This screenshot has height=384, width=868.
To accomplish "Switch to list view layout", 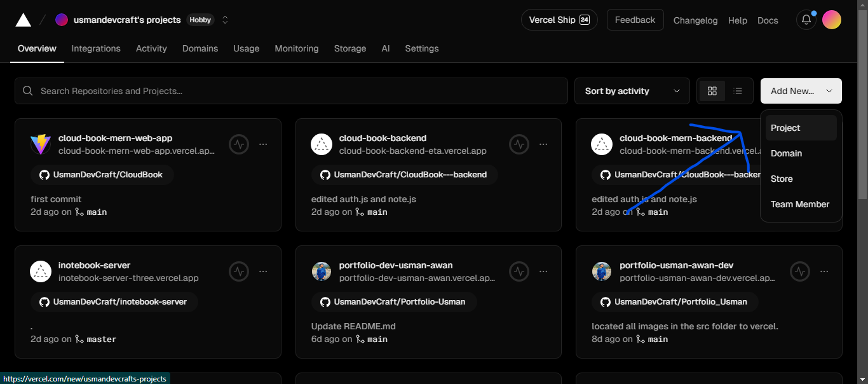I will [x=738, y=91].
